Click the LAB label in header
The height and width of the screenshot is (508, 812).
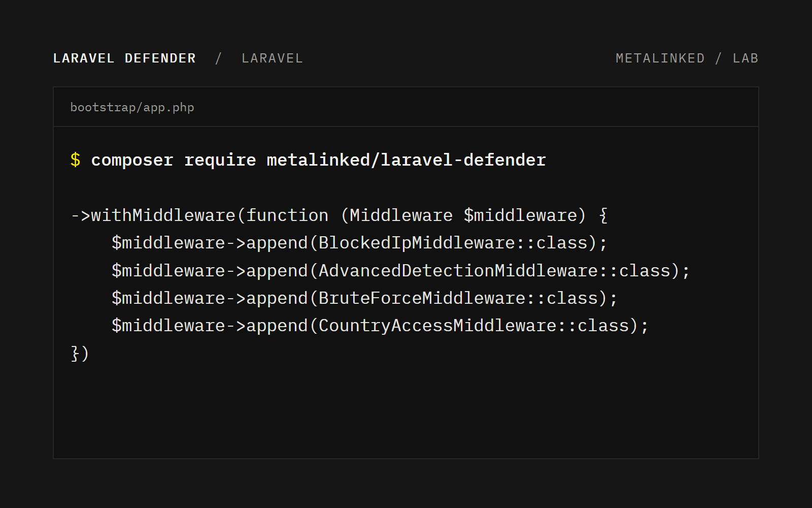click(745, 58)
